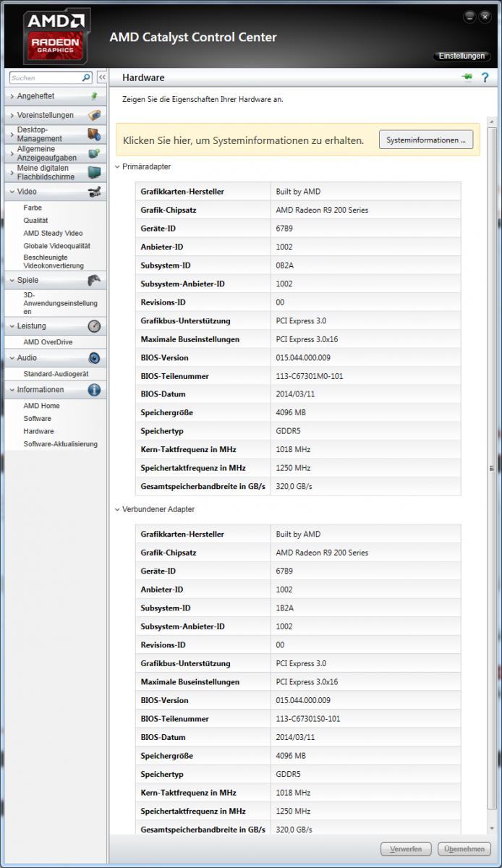
Task: Click the Übernehmen button
Action: (464, 848)
